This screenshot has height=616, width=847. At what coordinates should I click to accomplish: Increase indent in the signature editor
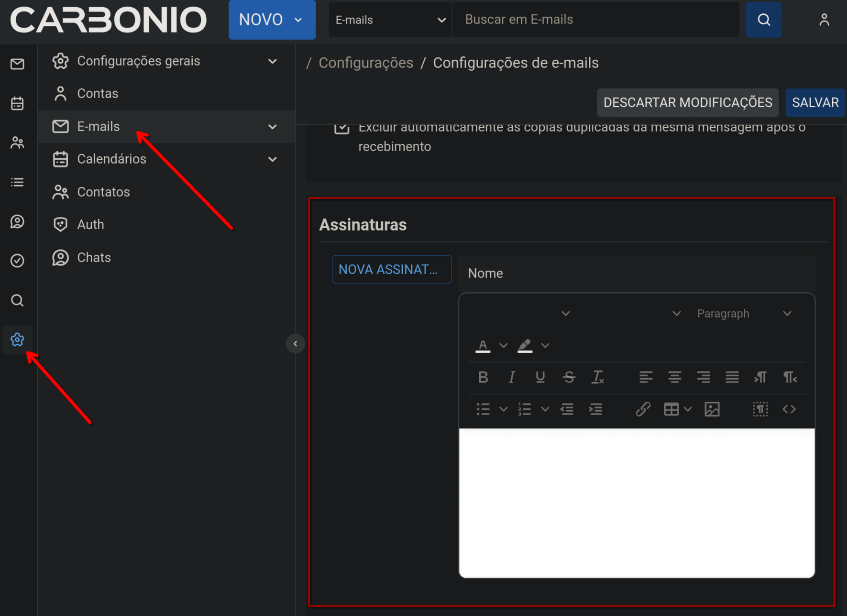click(x=595, y=409)
